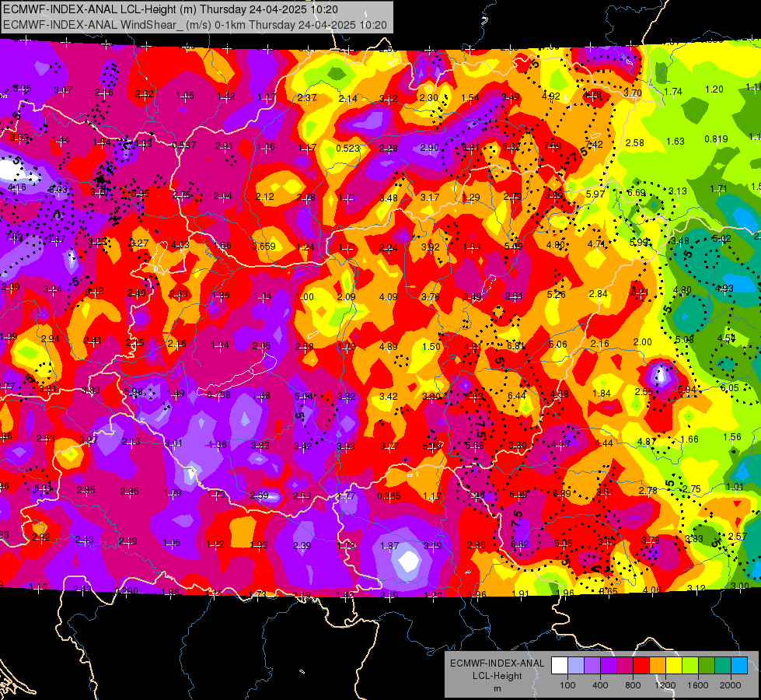Click the wind shear value 0.819
The image size is (761, 700).
coord(716,139)
